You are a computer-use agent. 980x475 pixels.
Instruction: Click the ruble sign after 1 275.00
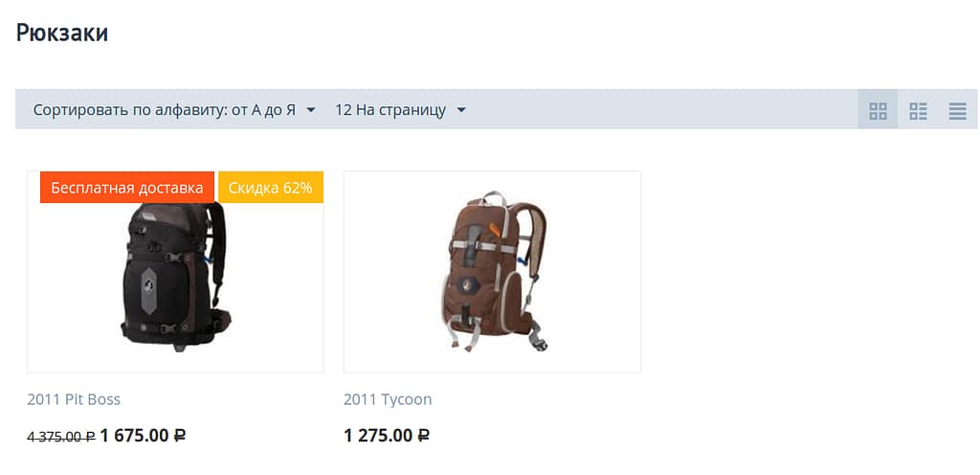tap(423, 435)
